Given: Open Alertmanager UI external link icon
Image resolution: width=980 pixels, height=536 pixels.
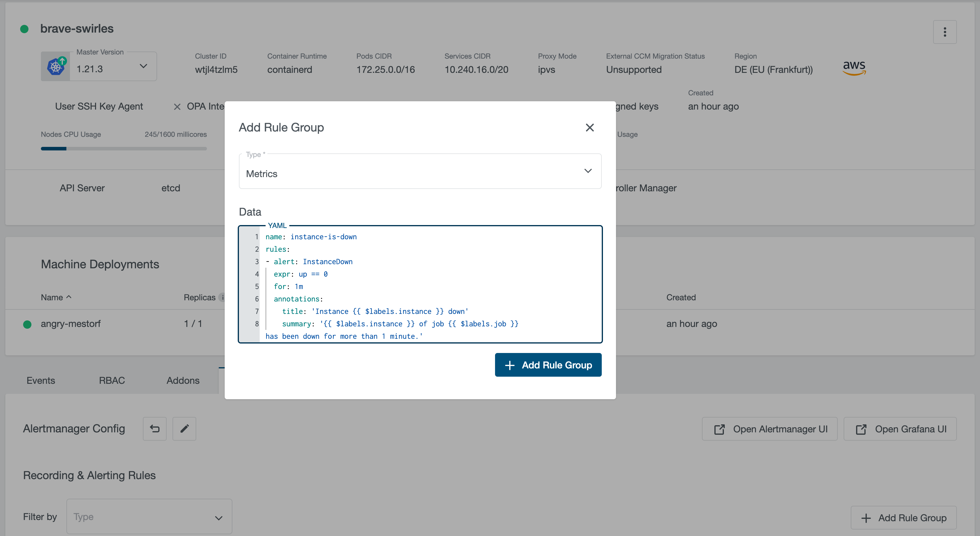Looking at the screenshot, I should [719, 429].
